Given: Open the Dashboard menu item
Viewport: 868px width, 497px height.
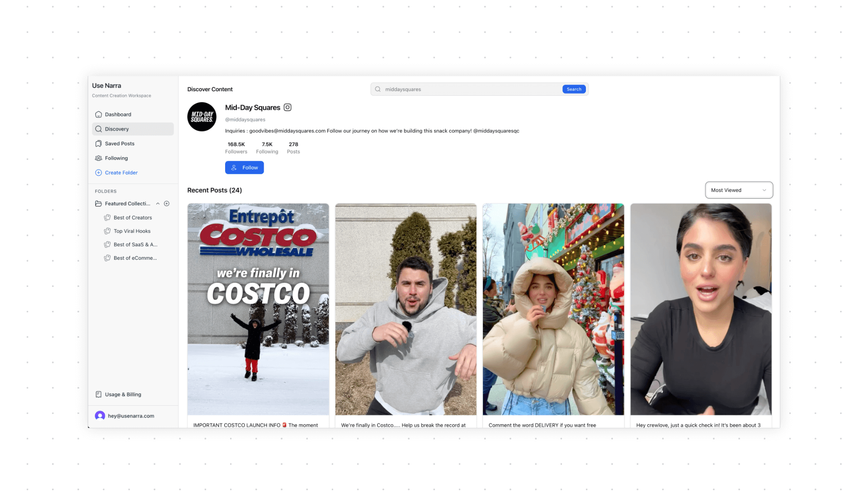Looking at the screenshot, I should coord(118,115).
